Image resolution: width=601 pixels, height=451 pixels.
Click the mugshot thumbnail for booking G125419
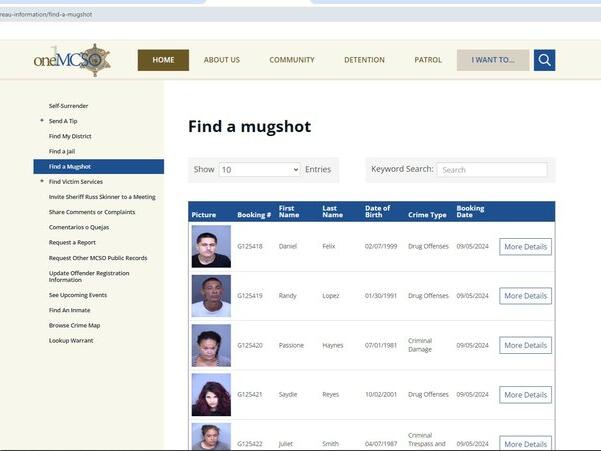click(211, 296)
